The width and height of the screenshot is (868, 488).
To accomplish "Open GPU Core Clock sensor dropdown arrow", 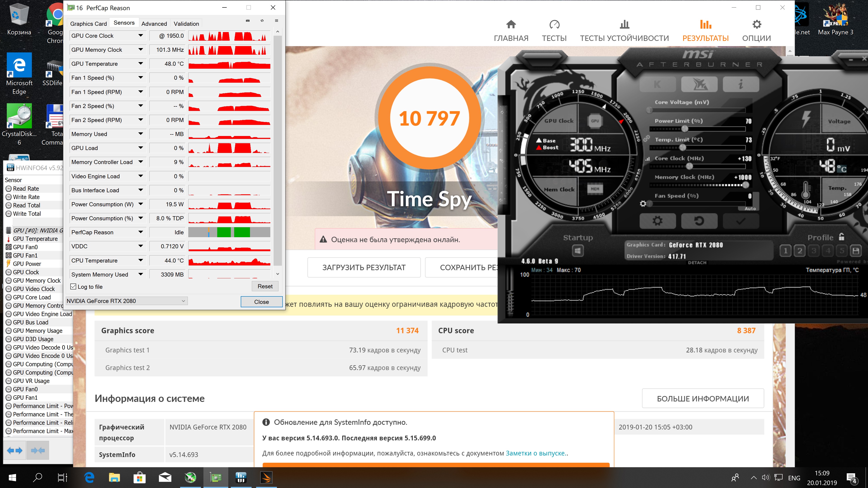I will [x=141, y=35].
